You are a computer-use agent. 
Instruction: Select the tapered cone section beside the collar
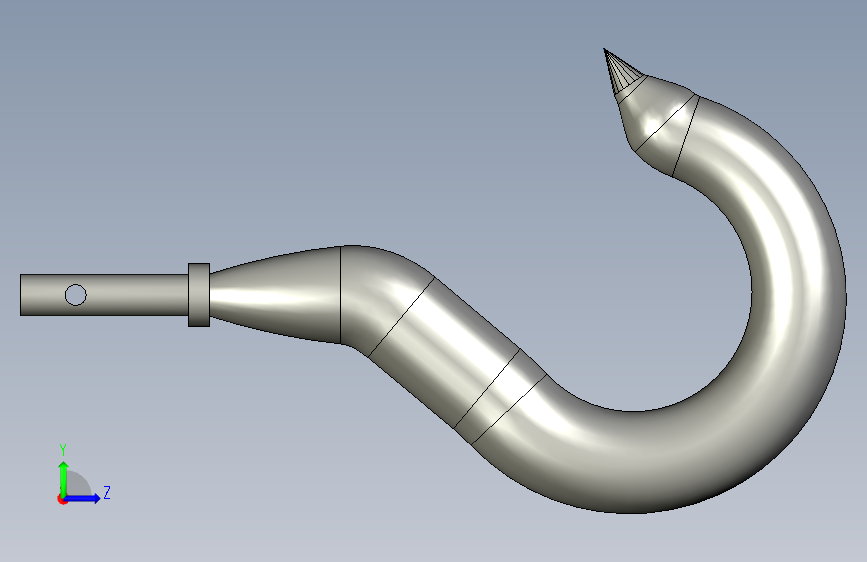click(x=275, y=295)
